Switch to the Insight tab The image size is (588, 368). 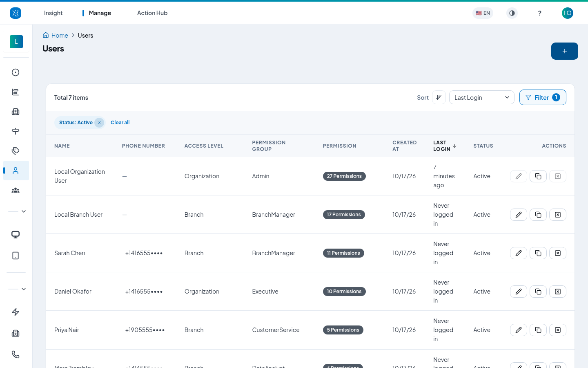tap(53, 13)
